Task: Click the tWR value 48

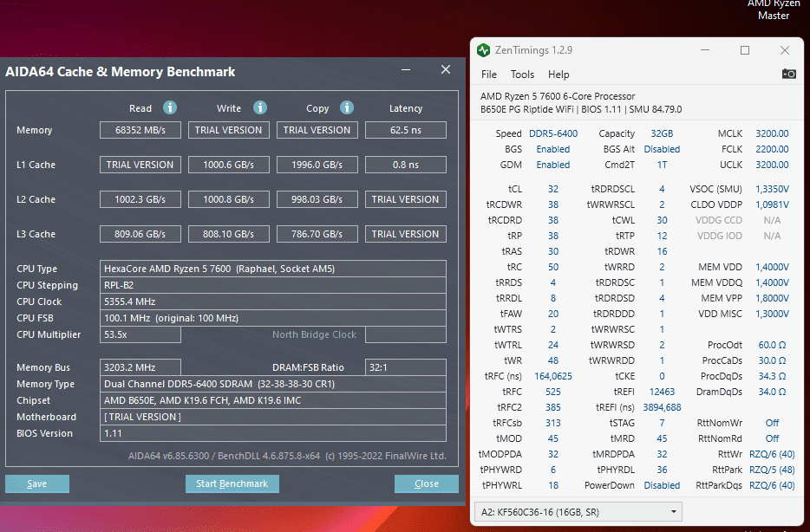Action: coord(553,360)
